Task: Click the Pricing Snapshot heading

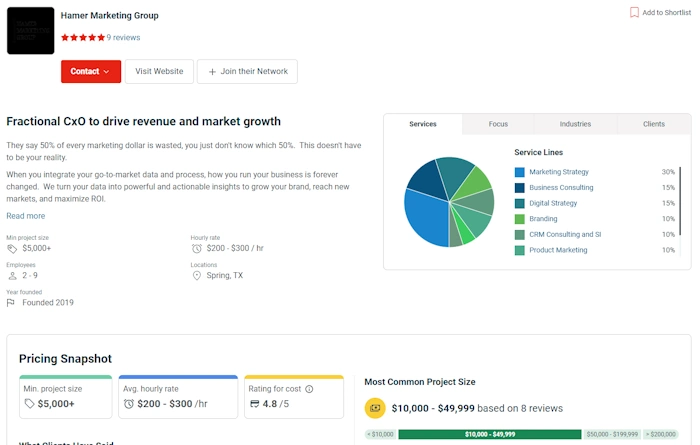Action: pos(65,359)
